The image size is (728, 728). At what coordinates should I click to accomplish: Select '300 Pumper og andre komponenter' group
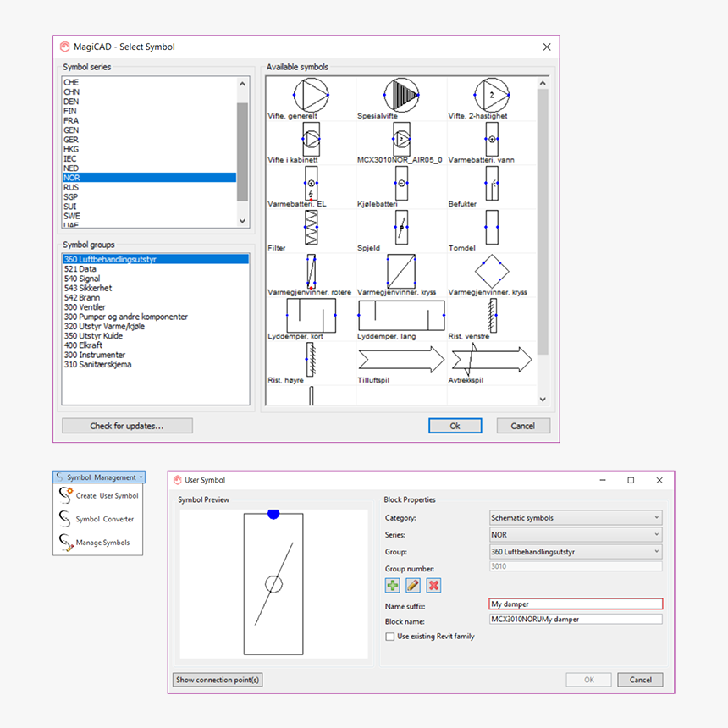tap(156, 317)
